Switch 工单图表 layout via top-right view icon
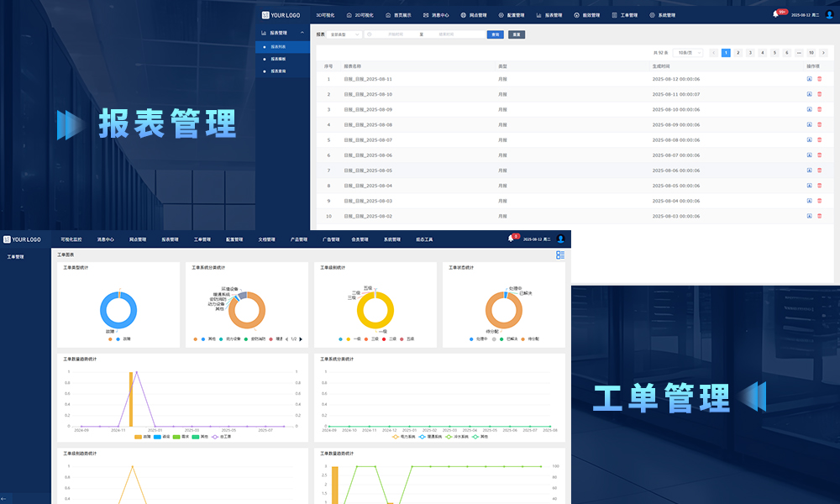 [x=560, y=255]
